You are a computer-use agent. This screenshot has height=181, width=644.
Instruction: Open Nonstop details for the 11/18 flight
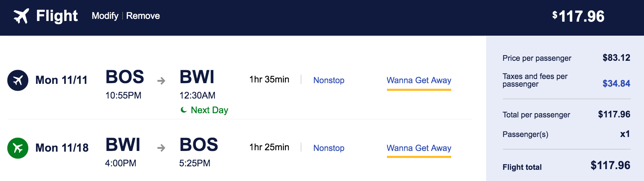point(329,148)
